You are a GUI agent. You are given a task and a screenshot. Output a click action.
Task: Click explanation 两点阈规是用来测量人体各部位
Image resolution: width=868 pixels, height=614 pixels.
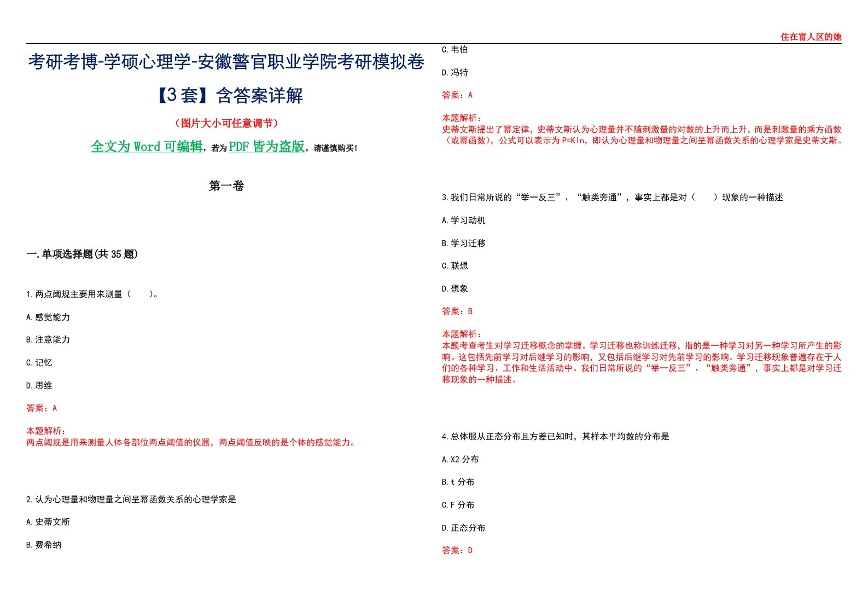(192, 442)
